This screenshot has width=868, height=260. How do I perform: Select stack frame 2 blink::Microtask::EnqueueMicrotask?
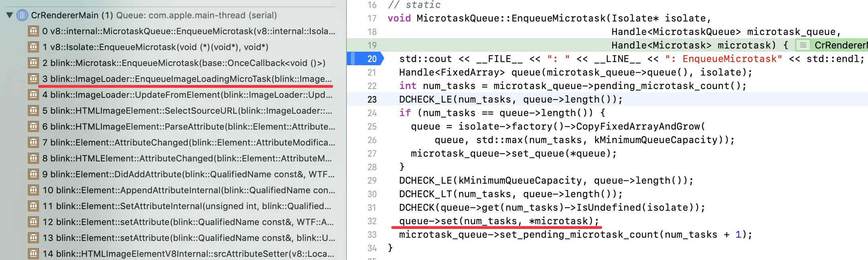184,63
